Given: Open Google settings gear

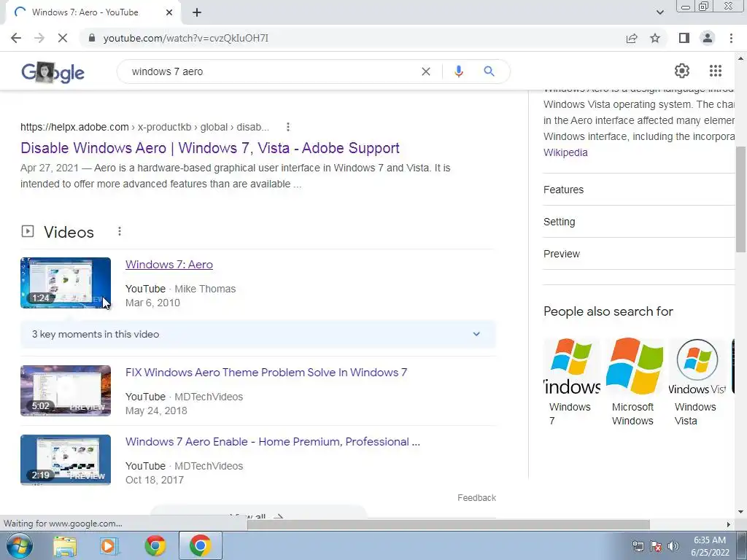Looking at the screenshot, I should click(x=682, y=71).
